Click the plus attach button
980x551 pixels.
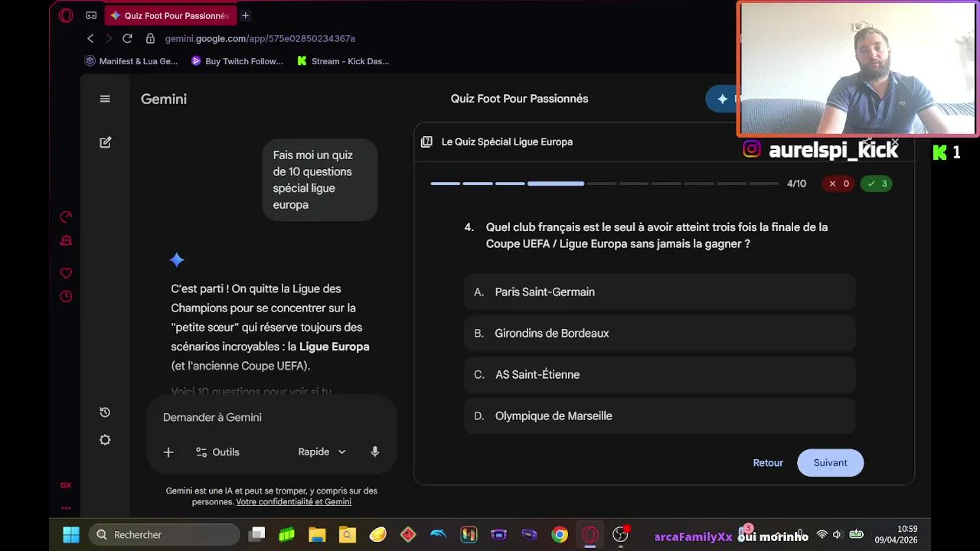coord(168,452)
